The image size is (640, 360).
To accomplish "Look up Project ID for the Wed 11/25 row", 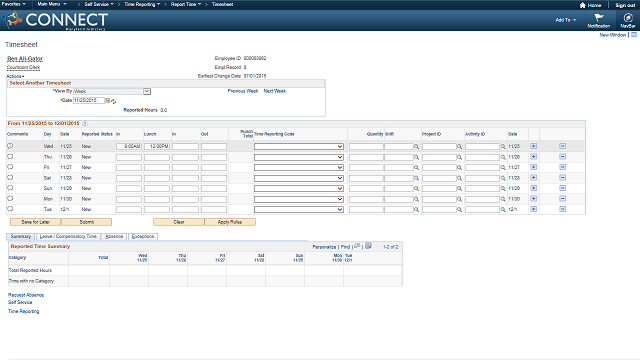I will click(460, 147).
